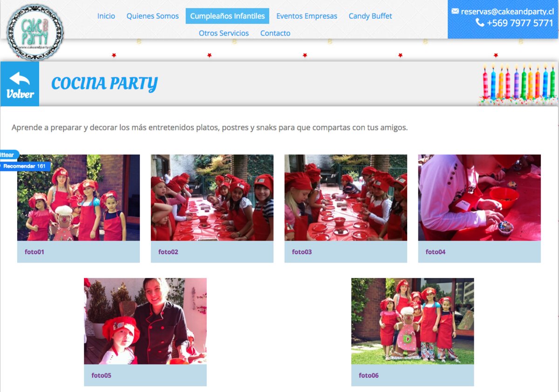Click the foto05 caption label

[102, 375]
